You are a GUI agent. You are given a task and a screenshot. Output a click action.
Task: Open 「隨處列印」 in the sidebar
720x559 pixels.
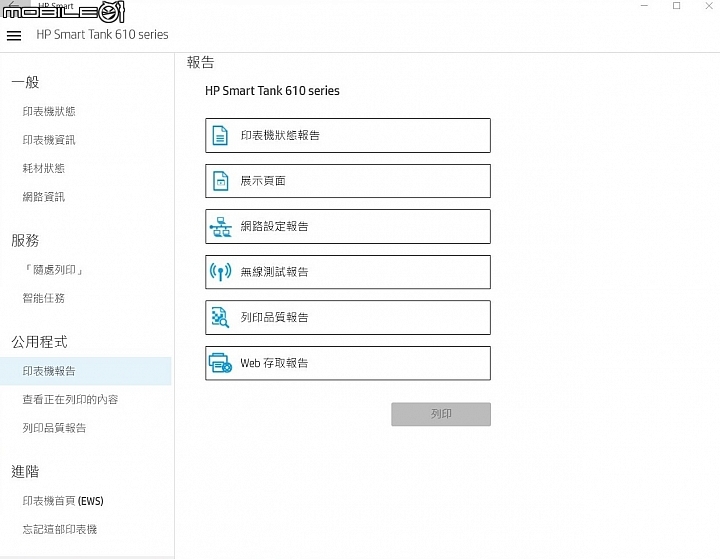(54, 270)
